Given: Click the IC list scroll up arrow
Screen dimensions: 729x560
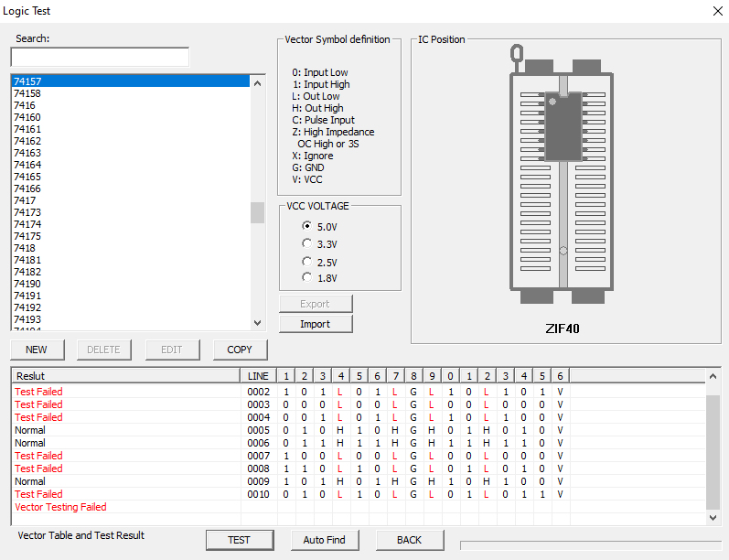Looking at the screenshot, I should [x=258, y=83].
